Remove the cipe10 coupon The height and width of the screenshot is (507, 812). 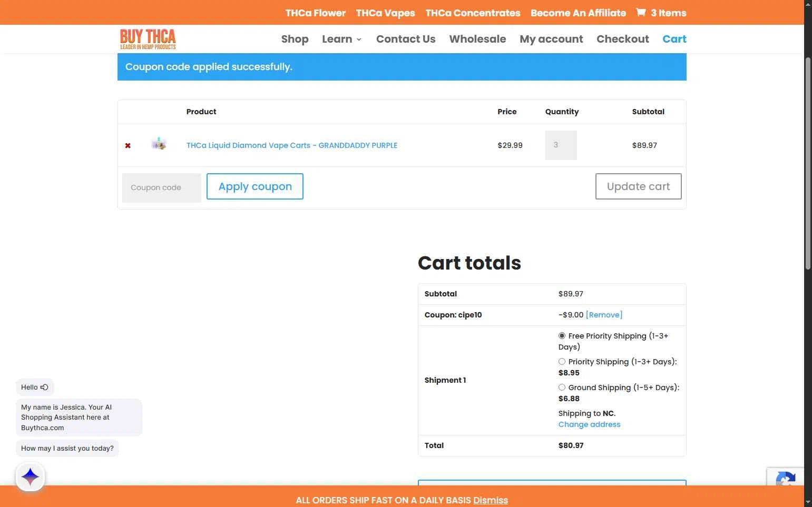pos(604,315)
